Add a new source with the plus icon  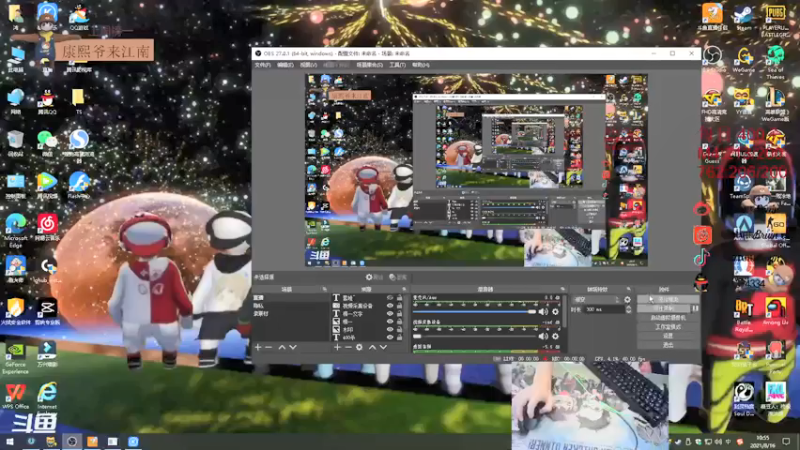(x=337, y=347)
